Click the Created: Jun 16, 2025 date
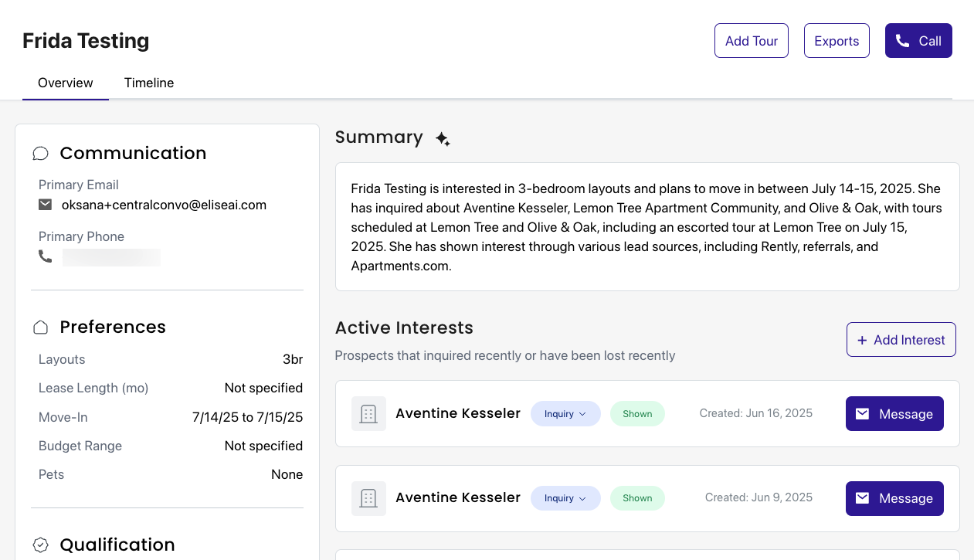 pos(756,413)
